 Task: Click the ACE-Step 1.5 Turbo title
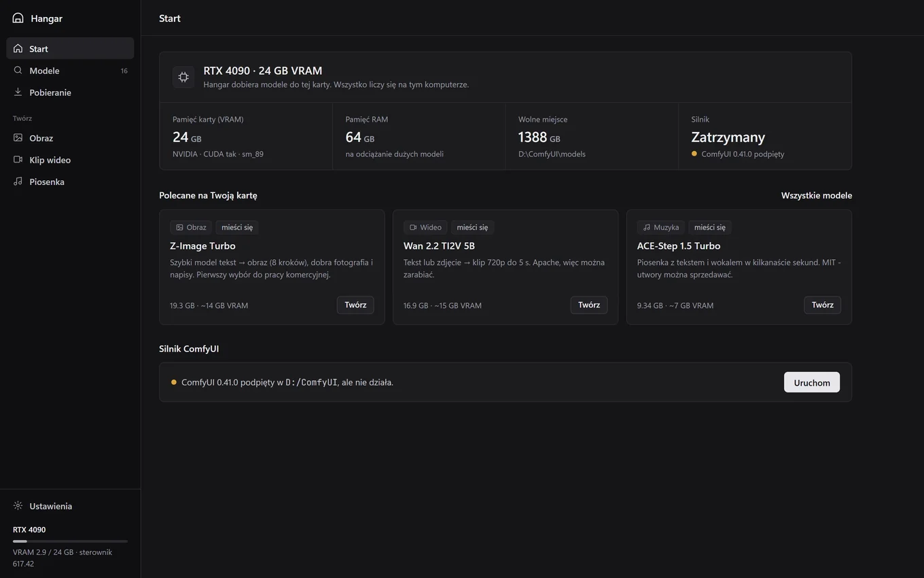coord(679,245)
